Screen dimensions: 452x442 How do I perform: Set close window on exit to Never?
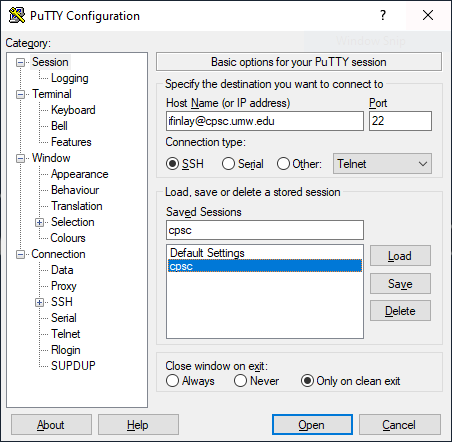pos(240,381)
